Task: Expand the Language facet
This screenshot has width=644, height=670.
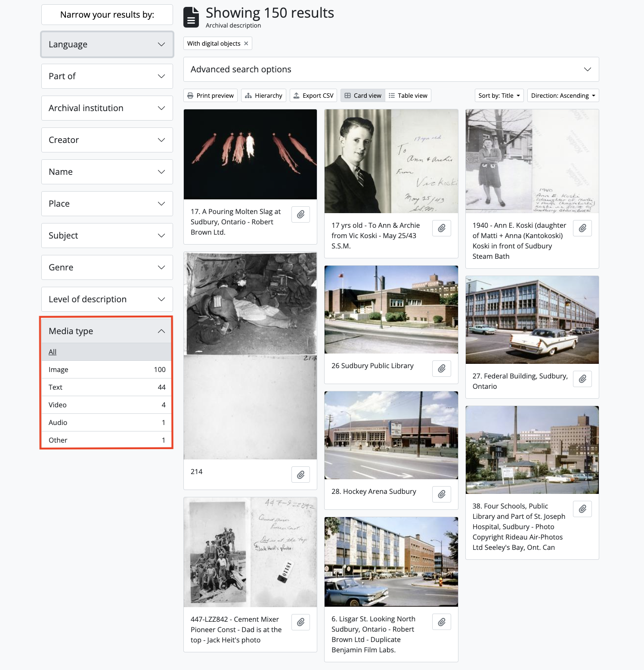Action: [107, 44]
